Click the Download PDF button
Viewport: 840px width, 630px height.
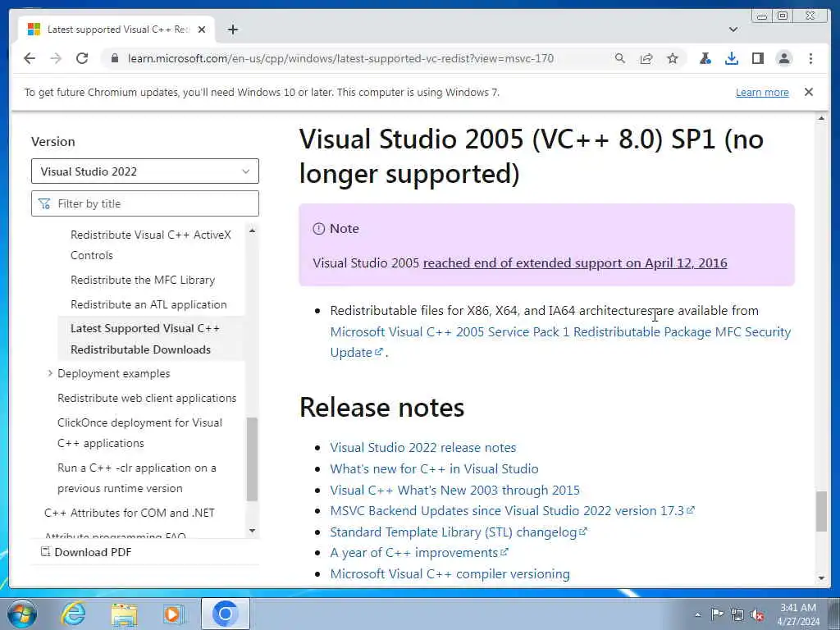click(x=86, y=552)
